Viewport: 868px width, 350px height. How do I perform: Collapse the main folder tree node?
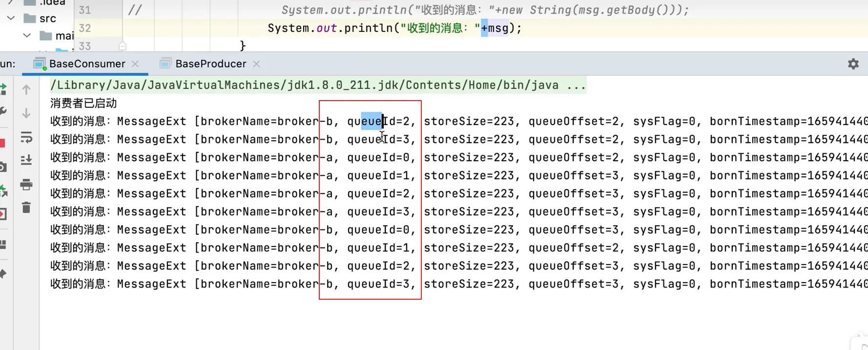pos(27,36)
